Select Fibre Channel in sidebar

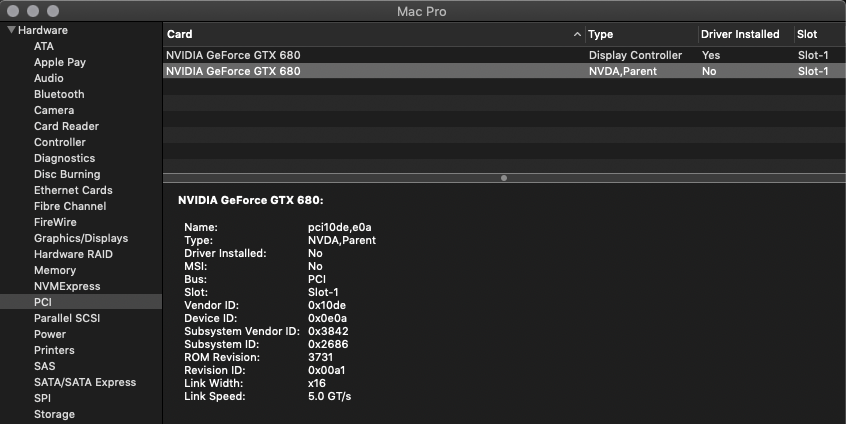[x=70, y=206]
